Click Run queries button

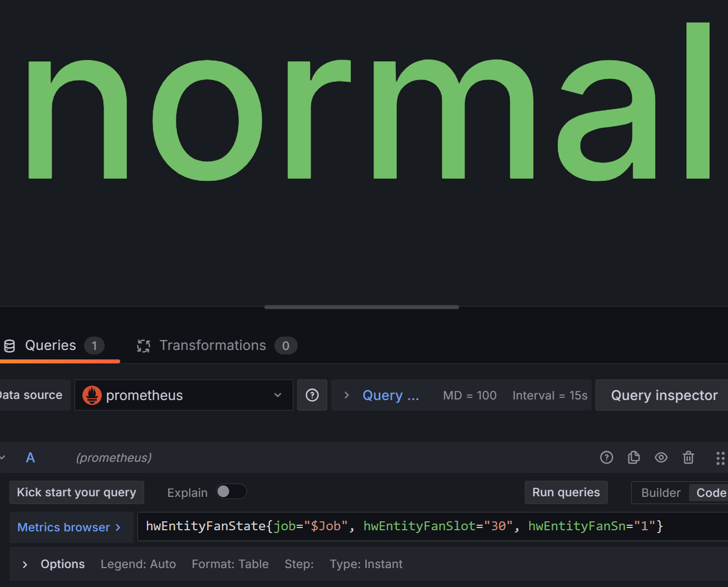(566, 492)
